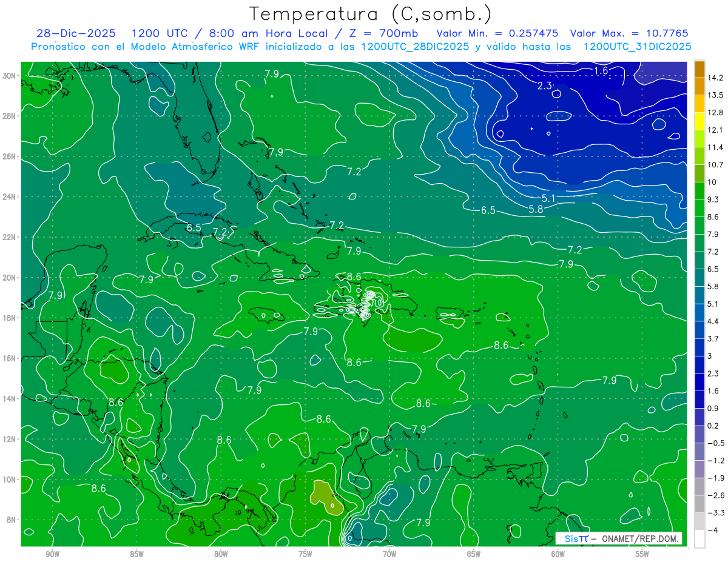The height and width of the screenshot is (562, 728).
Task: Click the latitude axis label "24N"
Action: (x=10, y=197)
